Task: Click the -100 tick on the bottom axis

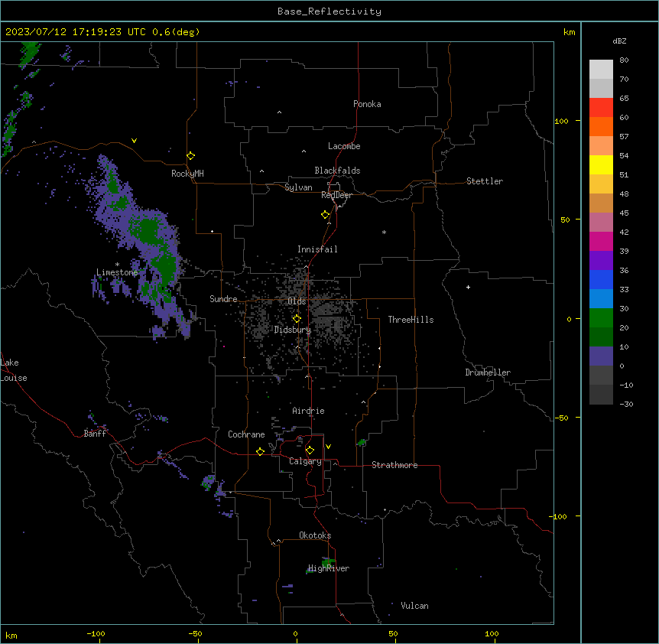Action: coord(96,633)
